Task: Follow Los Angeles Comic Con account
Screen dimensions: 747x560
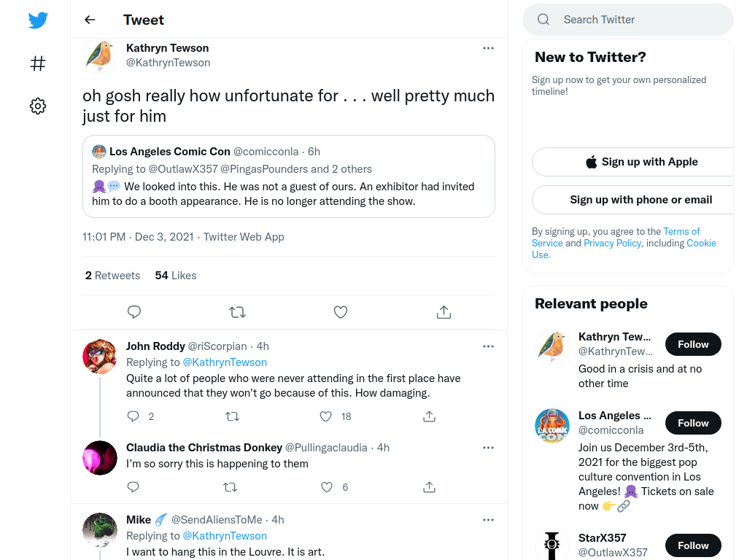Action: (x=693, y=423)
